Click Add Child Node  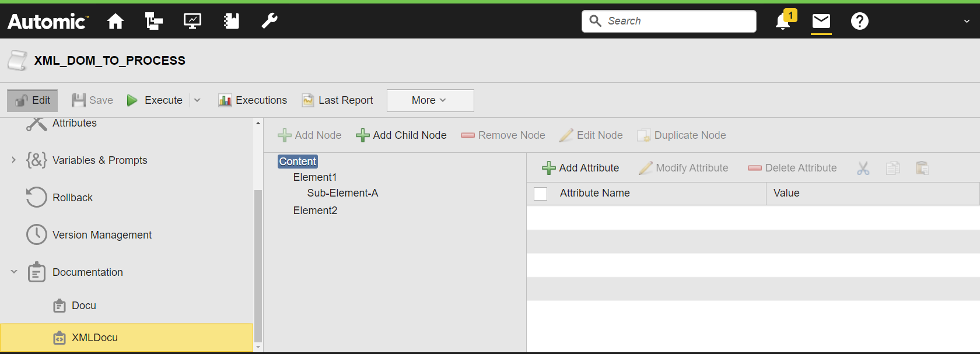click(401, 135)
